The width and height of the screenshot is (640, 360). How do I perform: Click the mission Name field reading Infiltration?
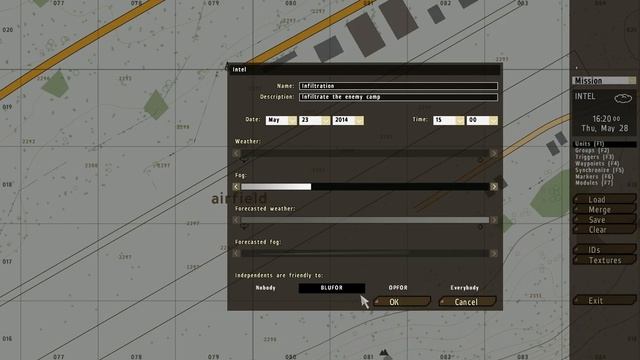pos(398,86)
